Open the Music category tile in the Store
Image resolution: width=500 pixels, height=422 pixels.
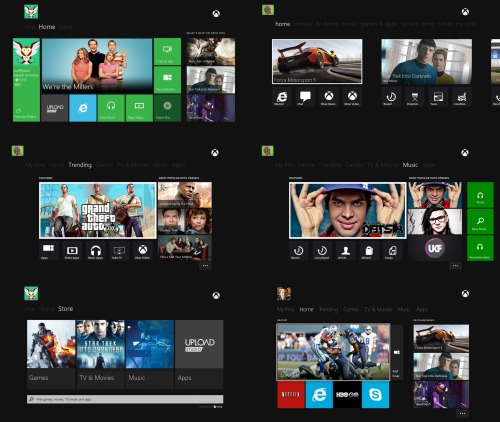click(150, 354)
